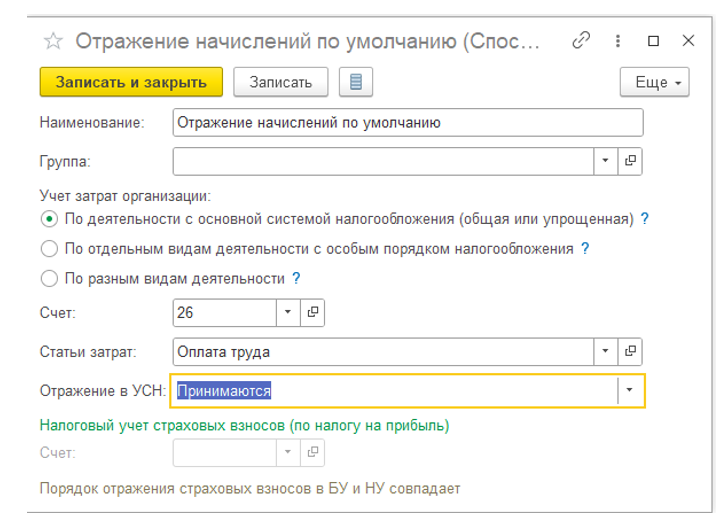Open the three-dot form menu

click(618, 41)
